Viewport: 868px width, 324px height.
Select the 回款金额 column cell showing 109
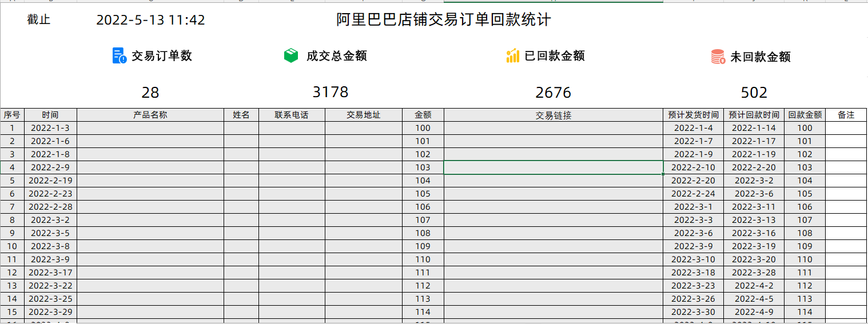tap(805, 246)
